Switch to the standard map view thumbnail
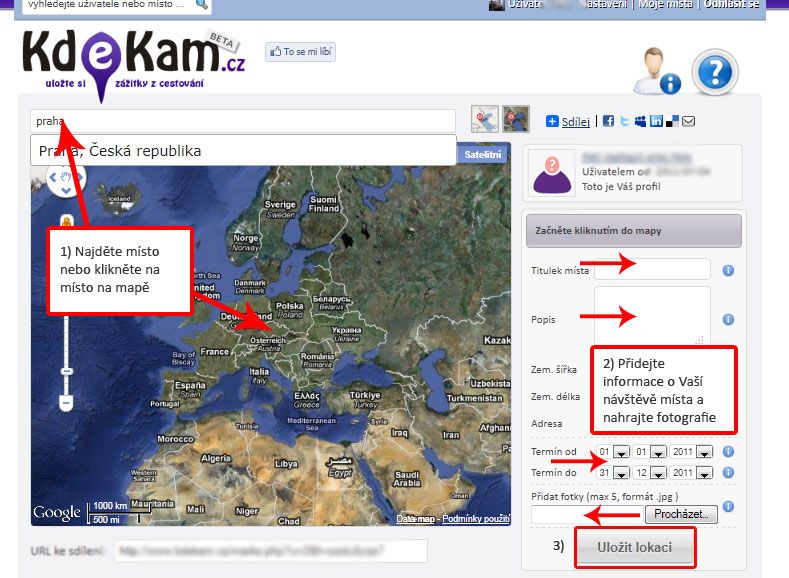789x578 pixels. [485, 119]
